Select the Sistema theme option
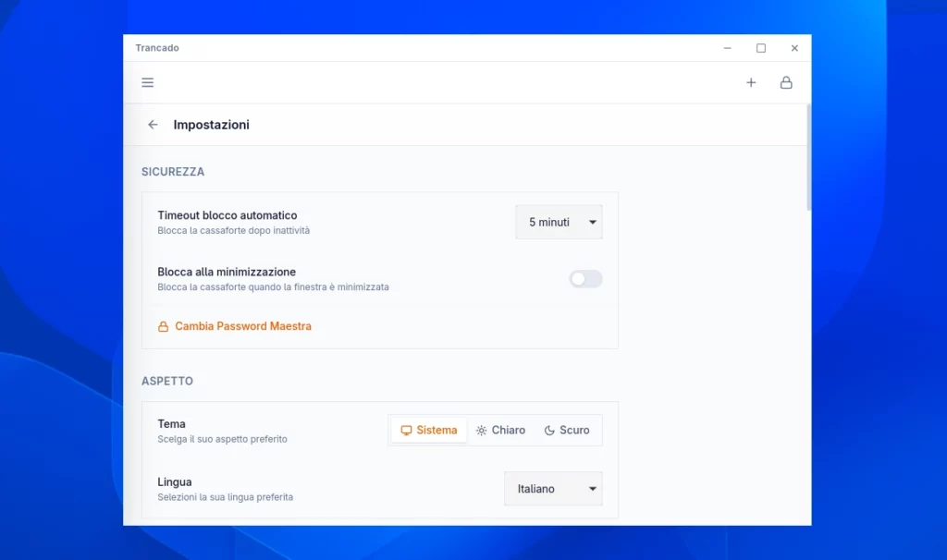947x560 pixels. click(429, 431)
